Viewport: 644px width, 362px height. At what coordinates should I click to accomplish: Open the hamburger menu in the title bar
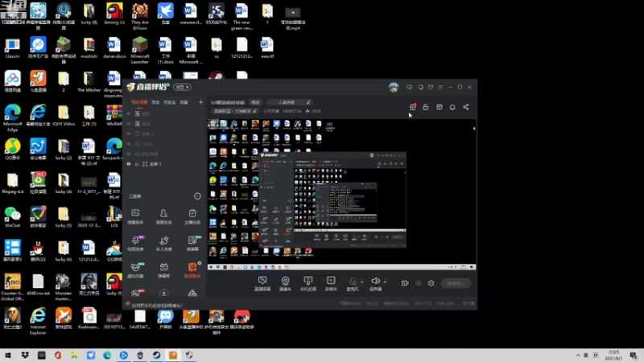pos(440,87)
